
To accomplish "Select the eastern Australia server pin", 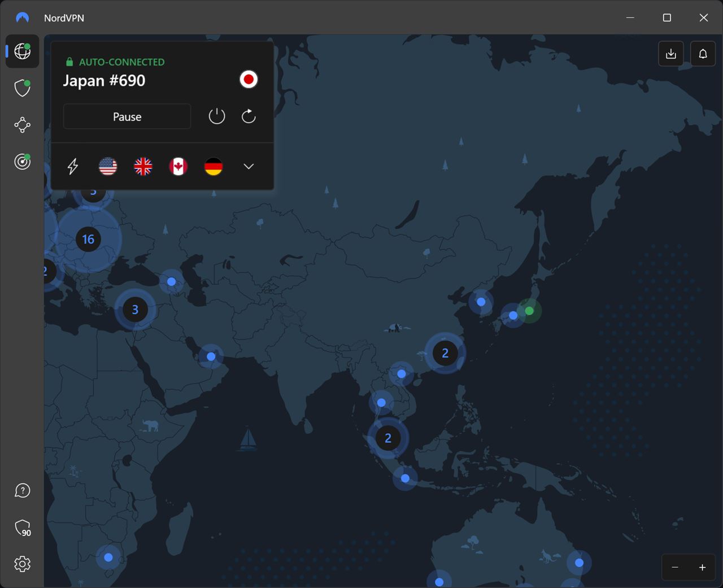I will click(579, 562).
